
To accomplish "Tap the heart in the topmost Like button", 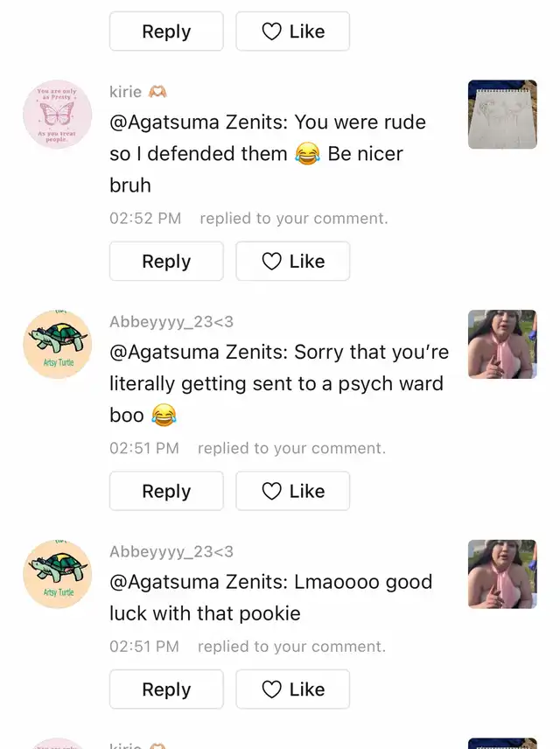I will (x=272, y=31).
